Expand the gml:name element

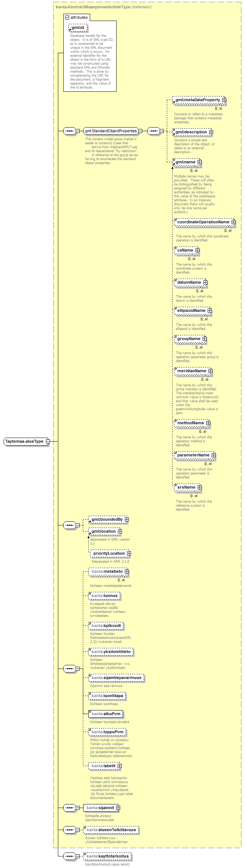click(199, 162)
